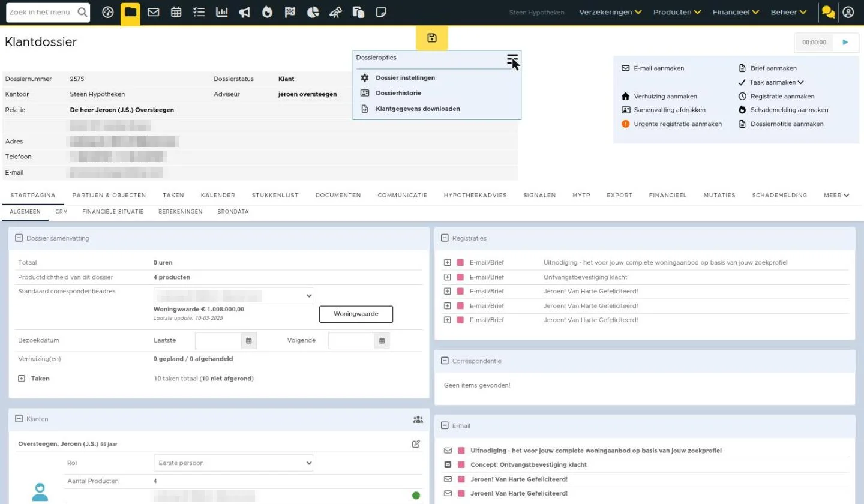Click the megaphone icon in the top bar
The image size is (864, 504).
[244, 12]
